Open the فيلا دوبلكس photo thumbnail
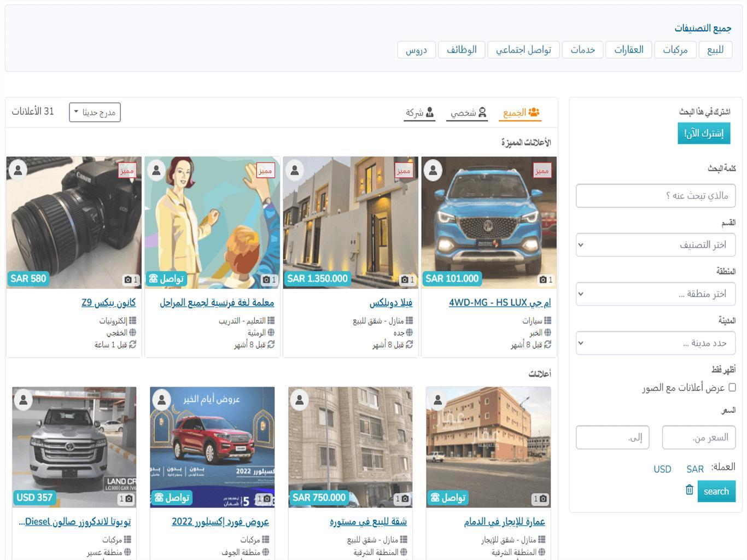Screen dimensions: 747x560 351,223
